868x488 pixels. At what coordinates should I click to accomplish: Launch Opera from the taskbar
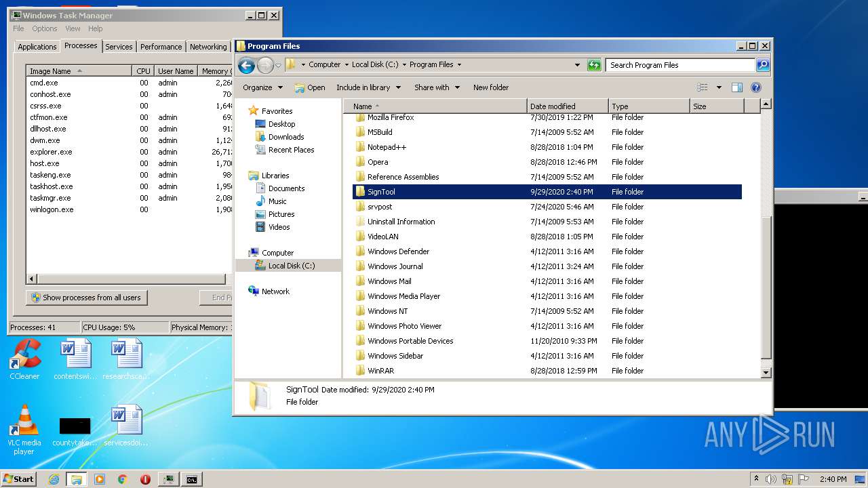[145, 479]
